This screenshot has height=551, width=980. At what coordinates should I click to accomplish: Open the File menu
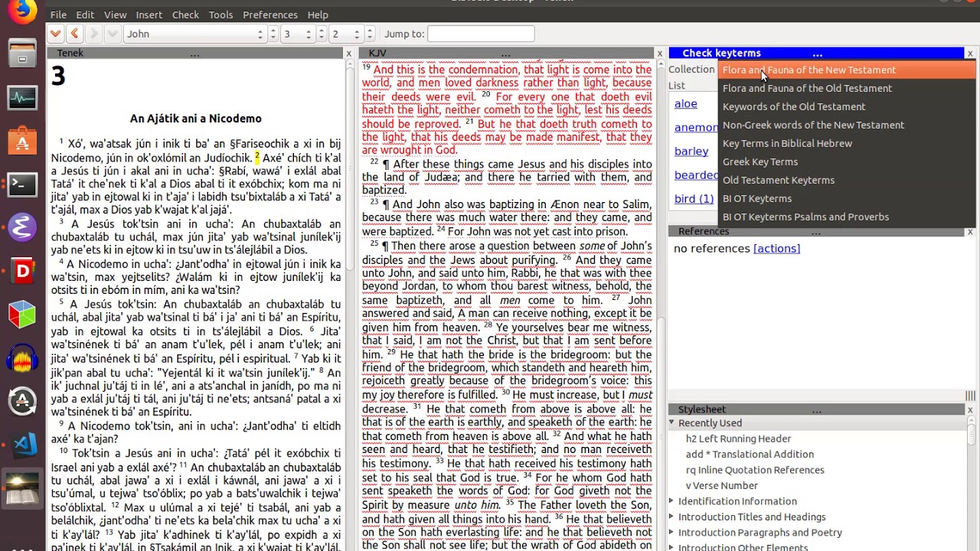pyautogui.click(x=58, y=15)
